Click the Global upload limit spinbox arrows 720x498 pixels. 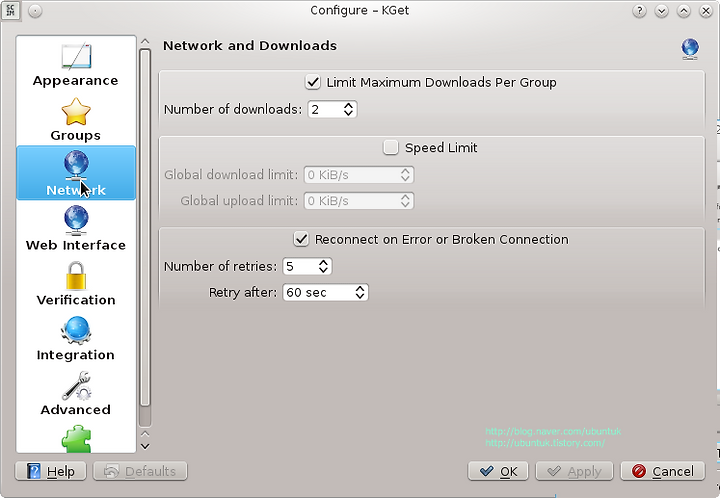coord(405,201)
